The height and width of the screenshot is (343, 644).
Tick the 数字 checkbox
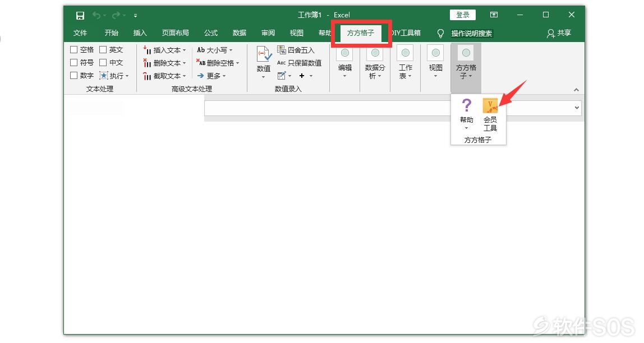pos(74,76)
